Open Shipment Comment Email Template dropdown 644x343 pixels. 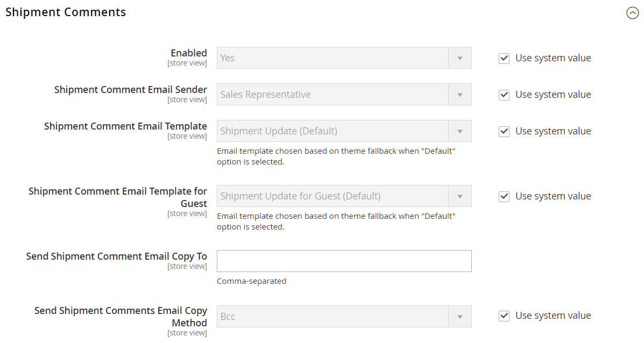(x=334, y=131)
